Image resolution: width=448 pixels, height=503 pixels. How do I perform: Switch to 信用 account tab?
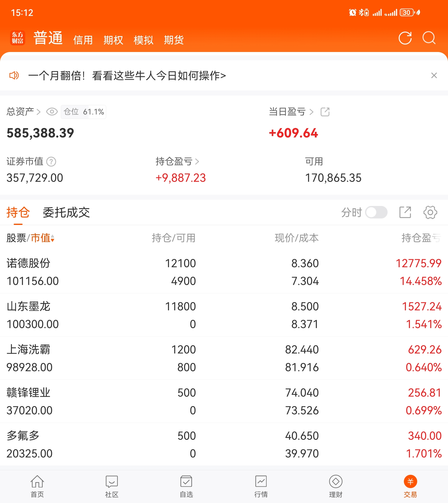(83, 40)
